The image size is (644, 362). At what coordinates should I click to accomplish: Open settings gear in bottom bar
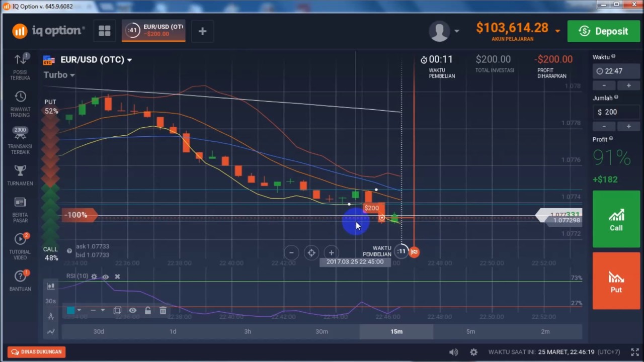pos(473,352)
